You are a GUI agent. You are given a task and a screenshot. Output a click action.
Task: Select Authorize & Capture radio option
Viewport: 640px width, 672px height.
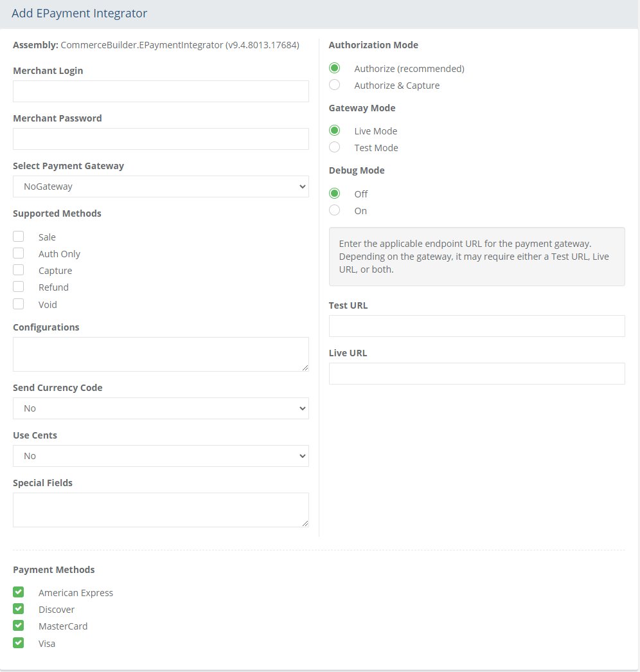click(x=335, y=85)
